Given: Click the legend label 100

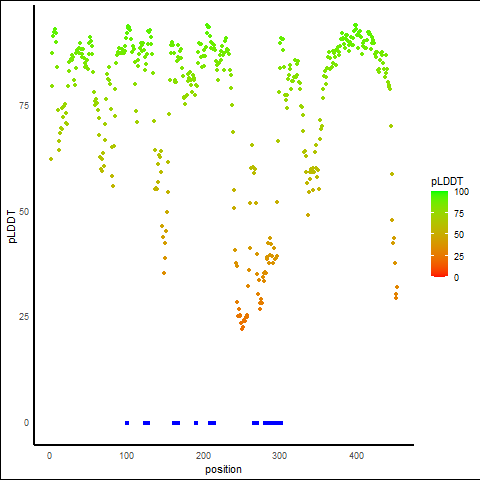Looking at the screenshot, I should [x=461, y=192].
